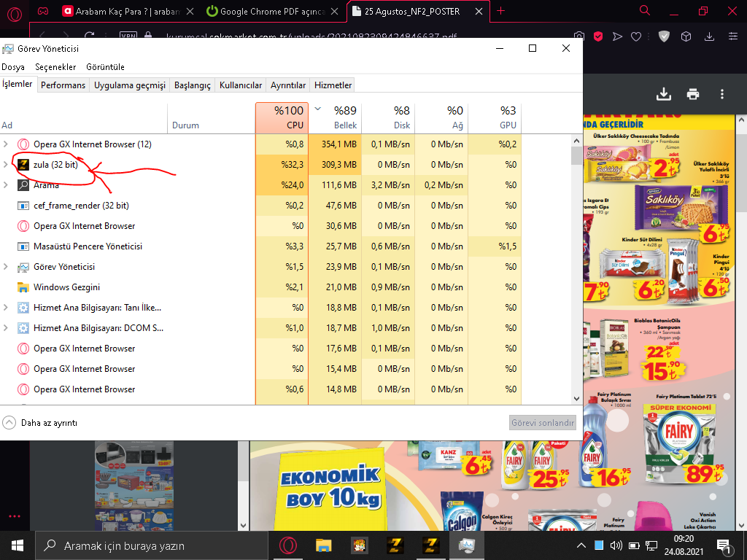The height and width of the screenshot is (560, 747).
Task: Add page to bookmarks heart icon
Action: [x=636, y=36]
